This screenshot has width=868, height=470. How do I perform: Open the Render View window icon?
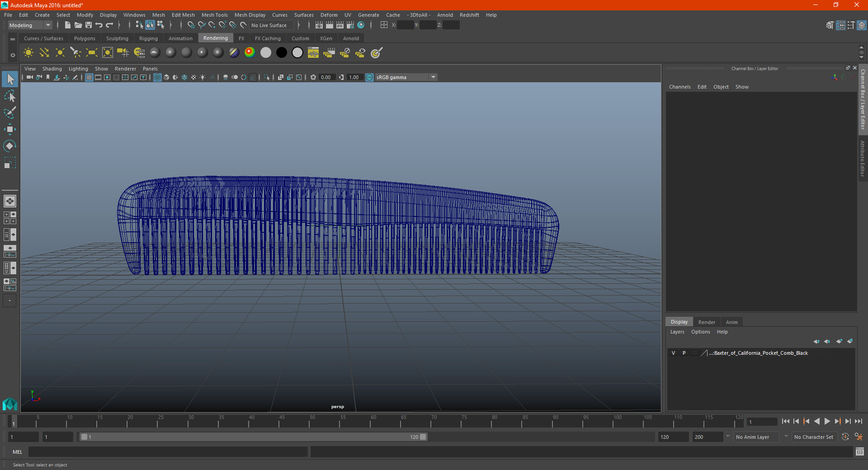click(x=319, y=25)
